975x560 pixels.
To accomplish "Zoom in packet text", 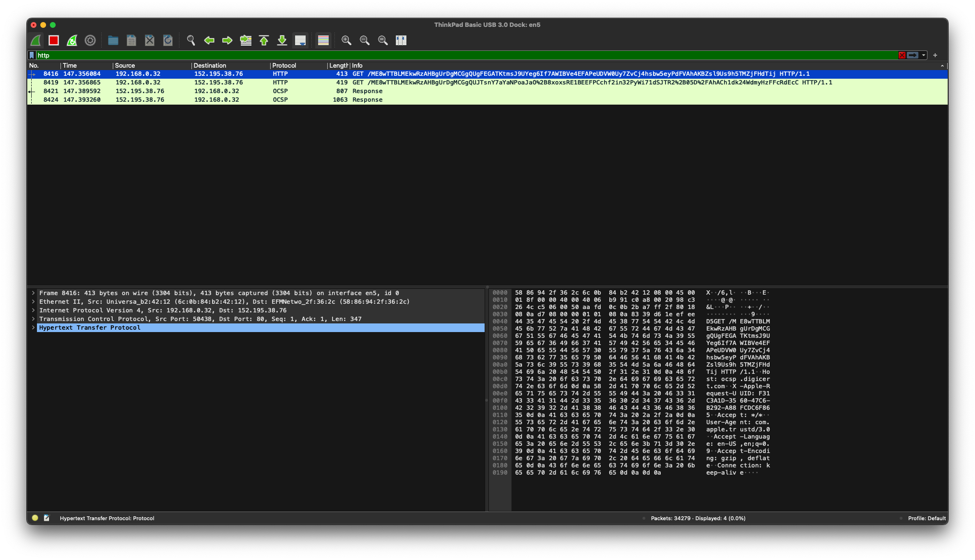I will click(x=346, y=40).
